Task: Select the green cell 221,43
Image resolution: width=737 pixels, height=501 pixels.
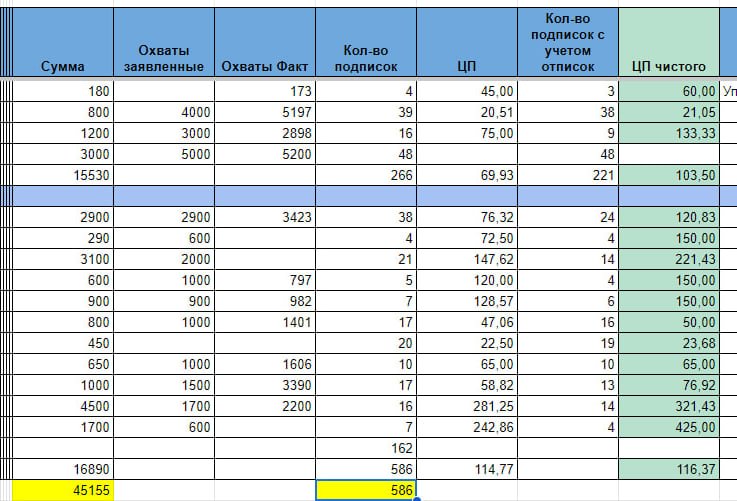Action: tap(669, 259)
